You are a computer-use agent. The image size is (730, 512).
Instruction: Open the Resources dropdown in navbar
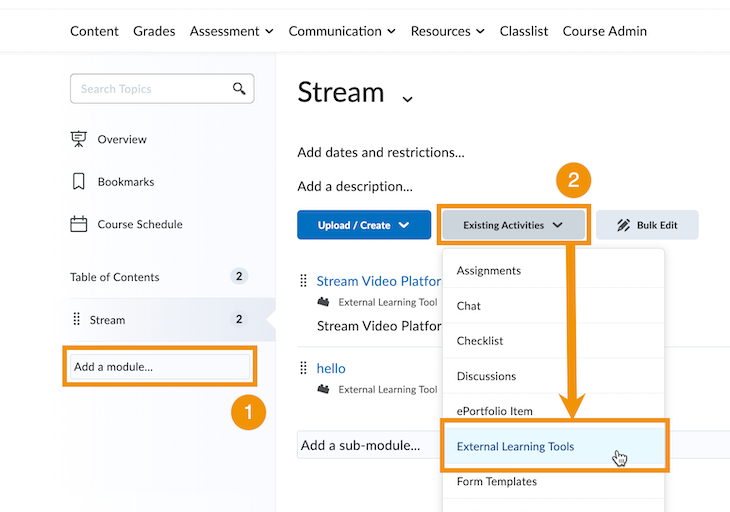point(447,31)
